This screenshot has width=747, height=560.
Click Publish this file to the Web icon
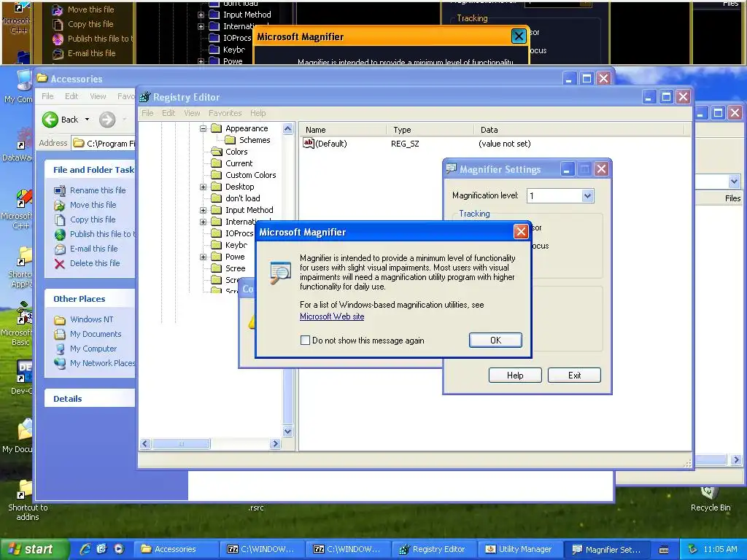pyautogui.click(x=60, y=234)
